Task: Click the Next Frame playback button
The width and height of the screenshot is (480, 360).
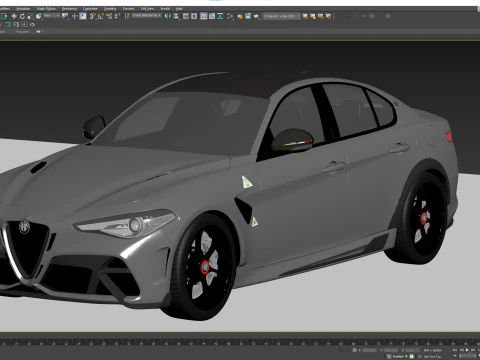Action: pyautogui.click(x=473, y=350)
